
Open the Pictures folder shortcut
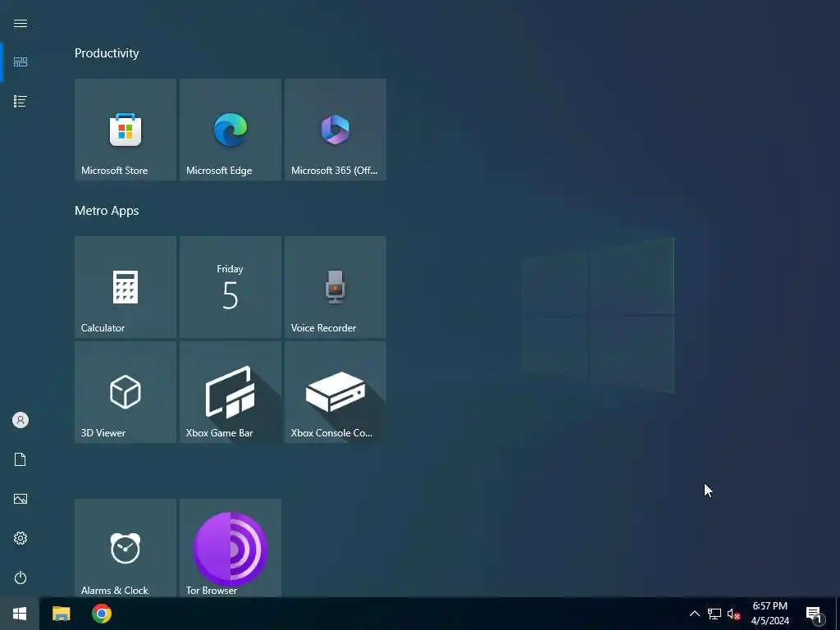[x=21, y=499]
